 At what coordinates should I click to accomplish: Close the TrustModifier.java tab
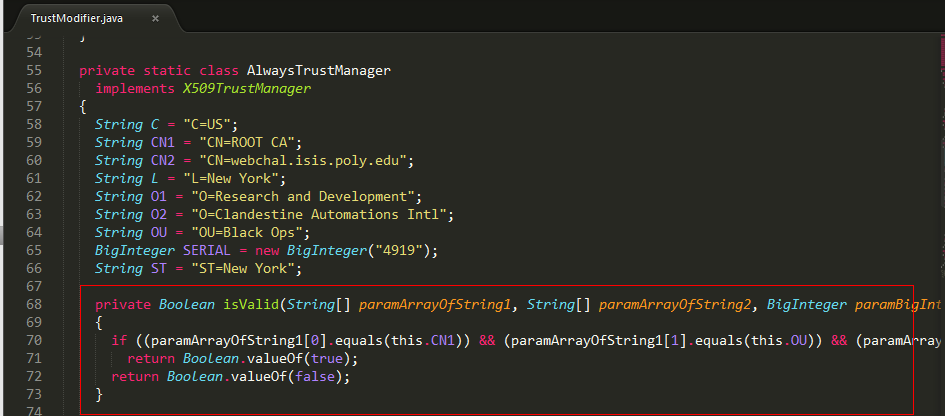pyautogui.click(x=155, y=18)
